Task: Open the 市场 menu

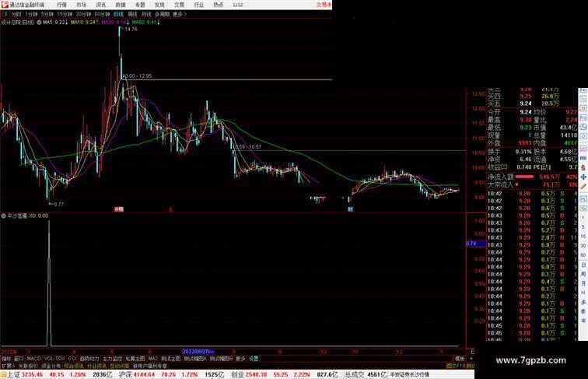Action: (x=81, y=5)
